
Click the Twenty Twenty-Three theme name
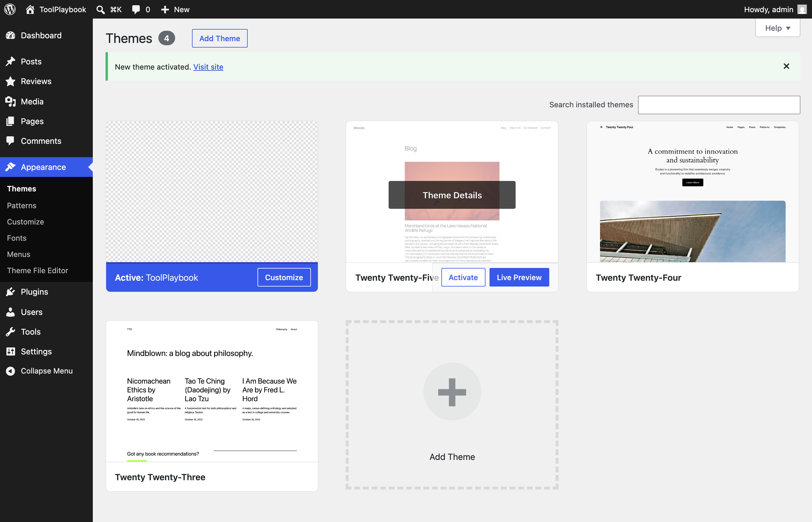(x=160, y=477)
